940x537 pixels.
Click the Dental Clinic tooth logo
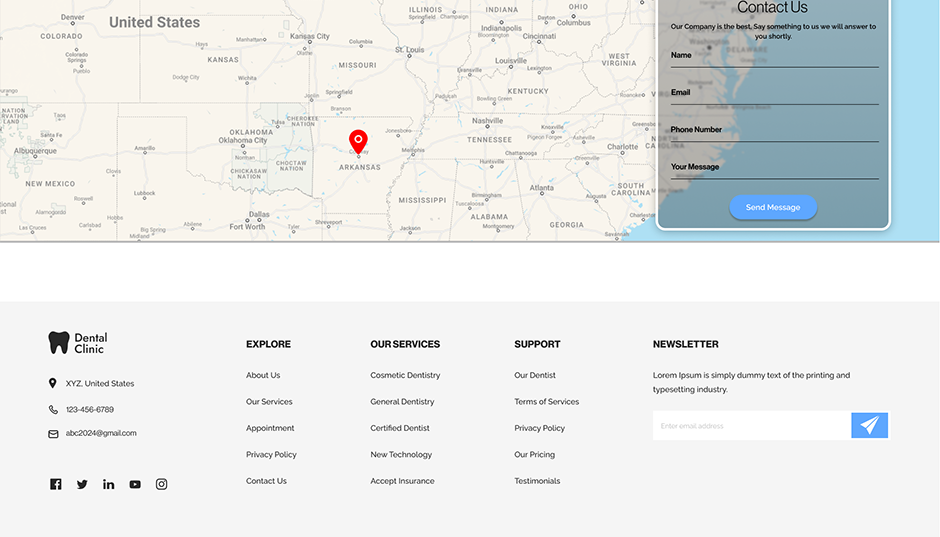[x=59, y=343]
